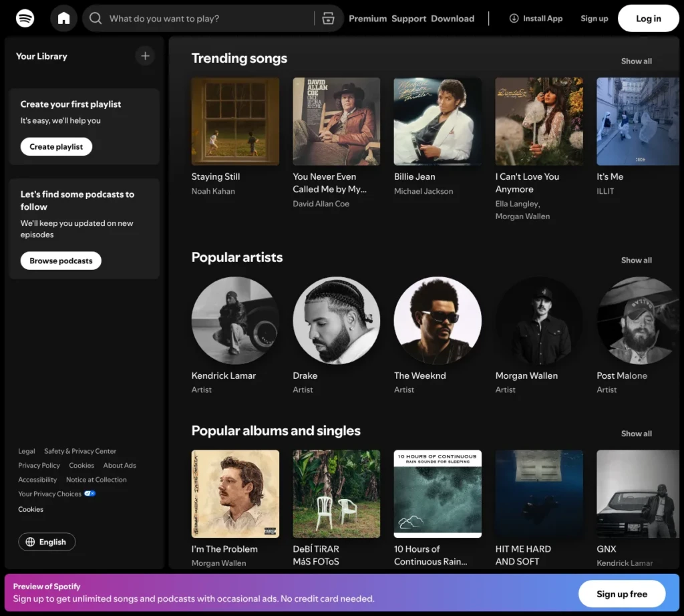Click Install App text
Viewport: 684px width, 616px height.
[x=542, y=18]
